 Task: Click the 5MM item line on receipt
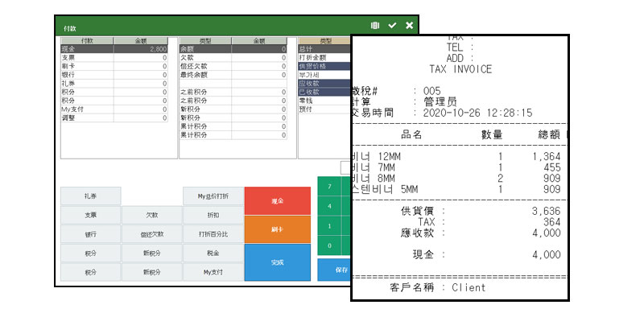pos(456,189)
